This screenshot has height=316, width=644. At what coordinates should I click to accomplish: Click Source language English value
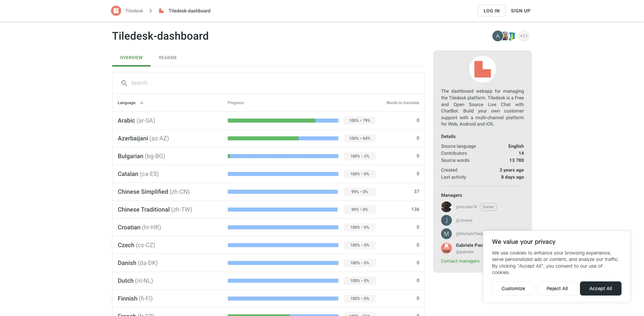point(516,146)
